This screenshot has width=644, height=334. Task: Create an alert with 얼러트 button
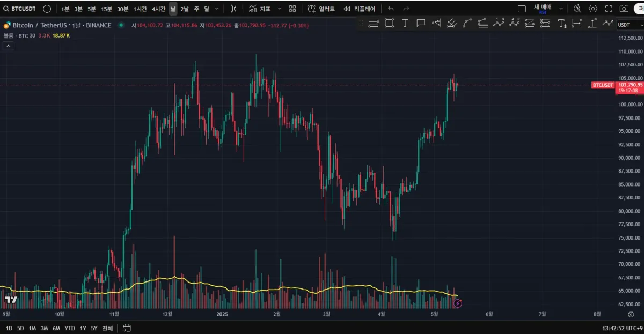pyautogui.click(x=321, y=9)
